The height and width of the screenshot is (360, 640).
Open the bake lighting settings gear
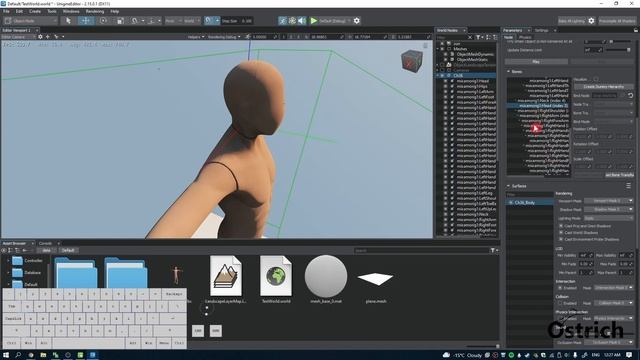[x=591, y=21]
